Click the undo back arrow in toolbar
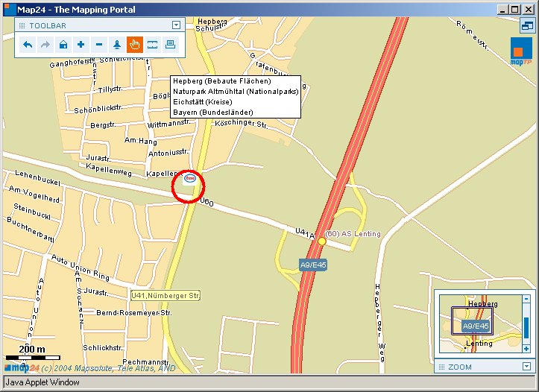 click(x=28, y=45)
